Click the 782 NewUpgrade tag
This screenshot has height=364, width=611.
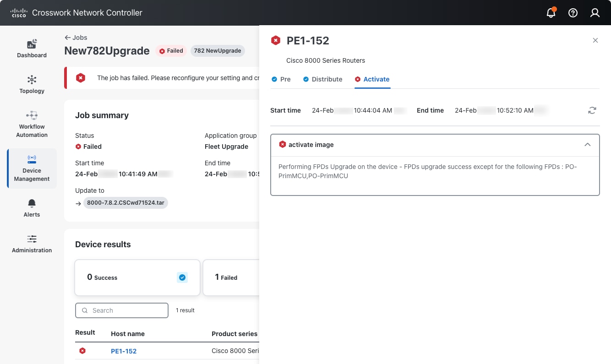tap(218, 51)
